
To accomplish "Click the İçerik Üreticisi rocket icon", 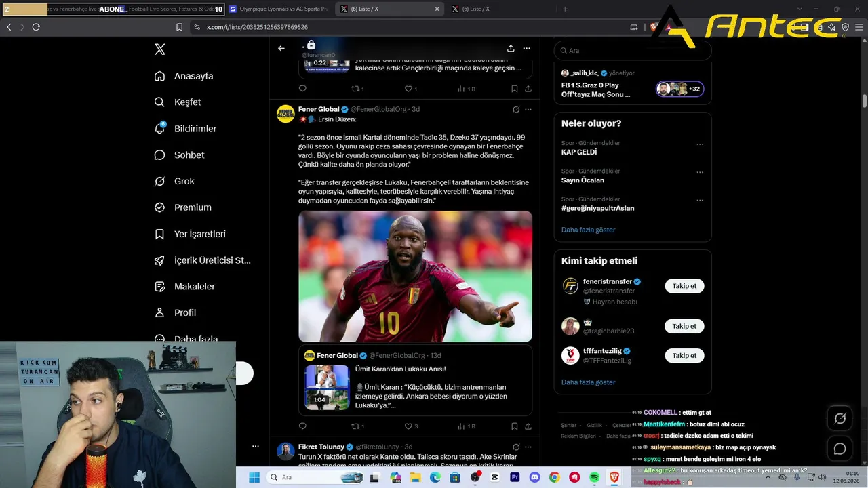I will click(160, 260).
